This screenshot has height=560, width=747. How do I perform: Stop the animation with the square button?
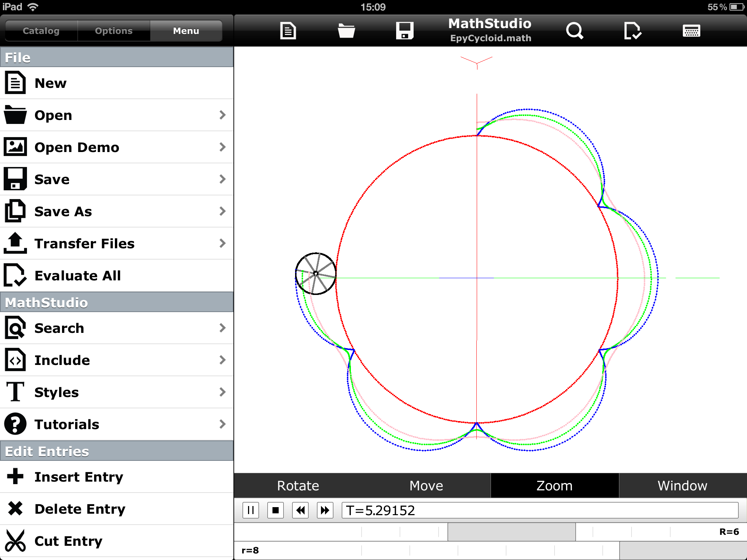[x=276, y=510]
